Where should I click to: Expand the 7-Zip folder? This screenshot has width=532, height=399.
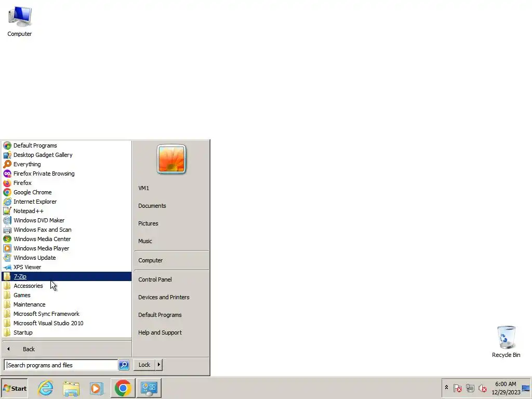pos(66,276)
